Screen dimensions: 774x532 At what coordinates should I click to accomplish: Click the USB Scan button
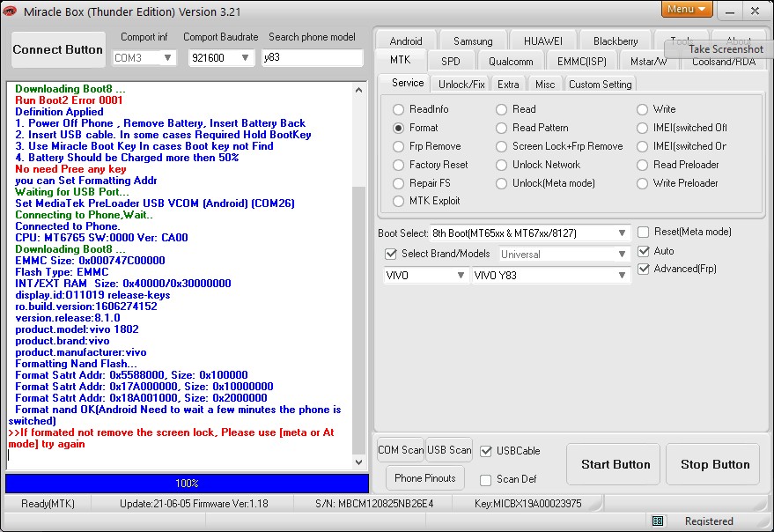tap(449, 450)
